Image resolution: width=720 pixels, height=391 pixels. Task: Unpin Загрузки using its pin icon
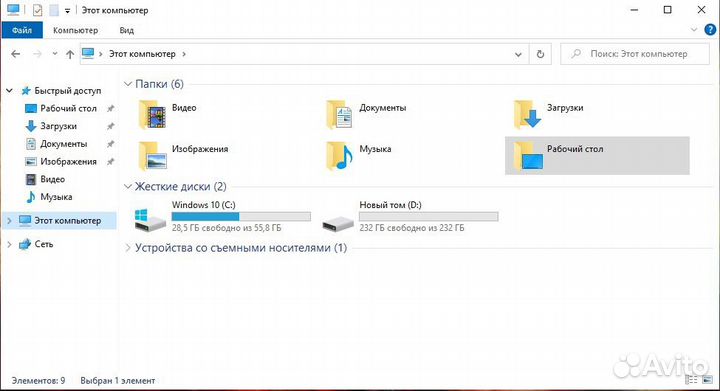(x=110, y=126)
